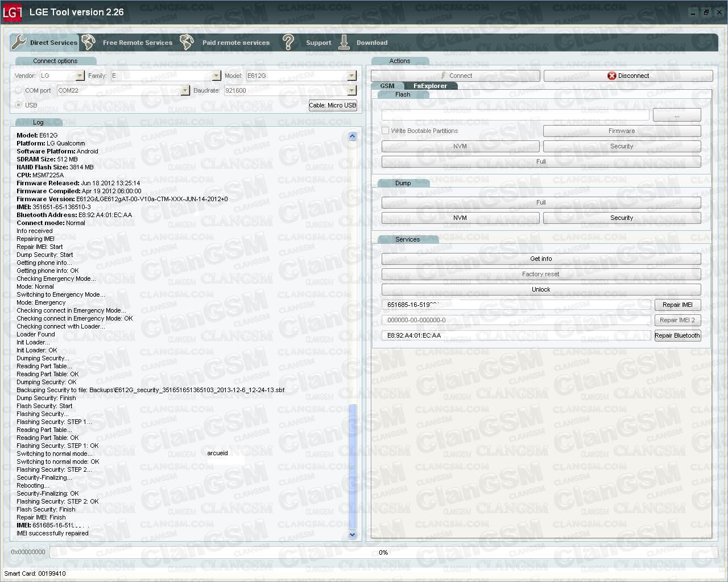The width and height of the screenshot is (728, 582).
Task: Switch to the GSM tab
Action: pos(387,86)
